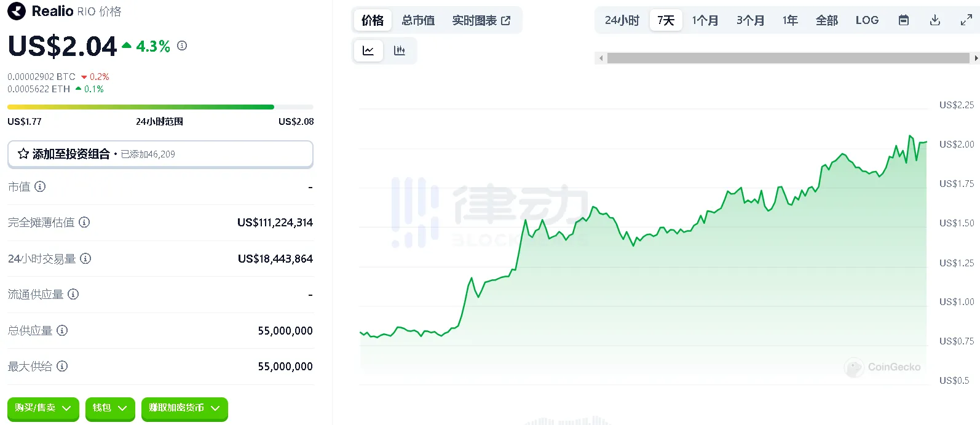Switch to the line chart view icon
980x425 pixels.
tap(368, 51)
